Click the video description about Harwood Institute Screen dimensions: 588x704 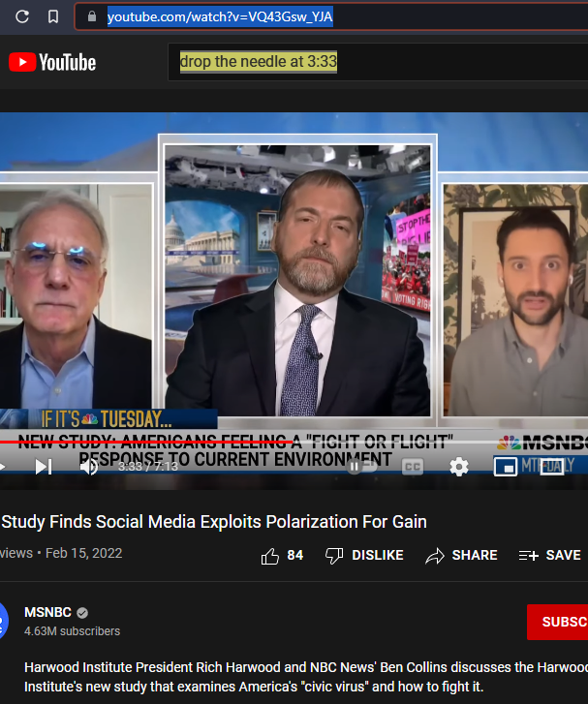306,677
